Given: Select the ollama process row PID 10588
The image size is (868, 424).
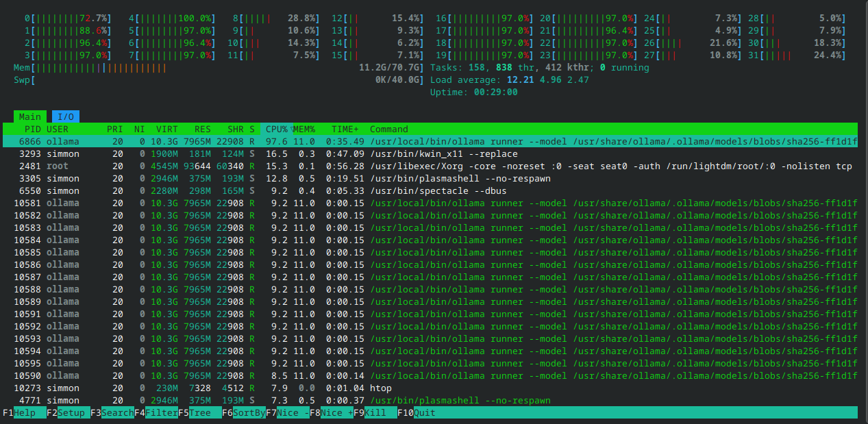Looking at the screenshot, I should tap(430, 289).
